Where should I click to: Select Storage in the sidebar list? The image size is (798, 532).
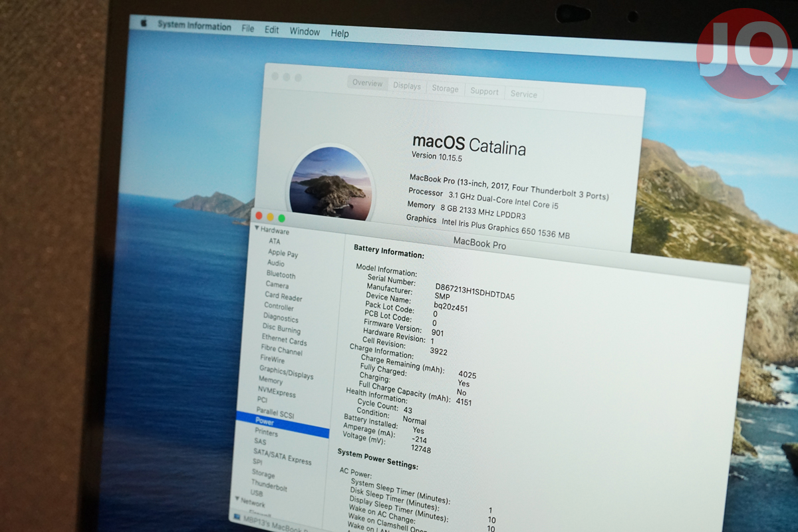click(263, 474)
